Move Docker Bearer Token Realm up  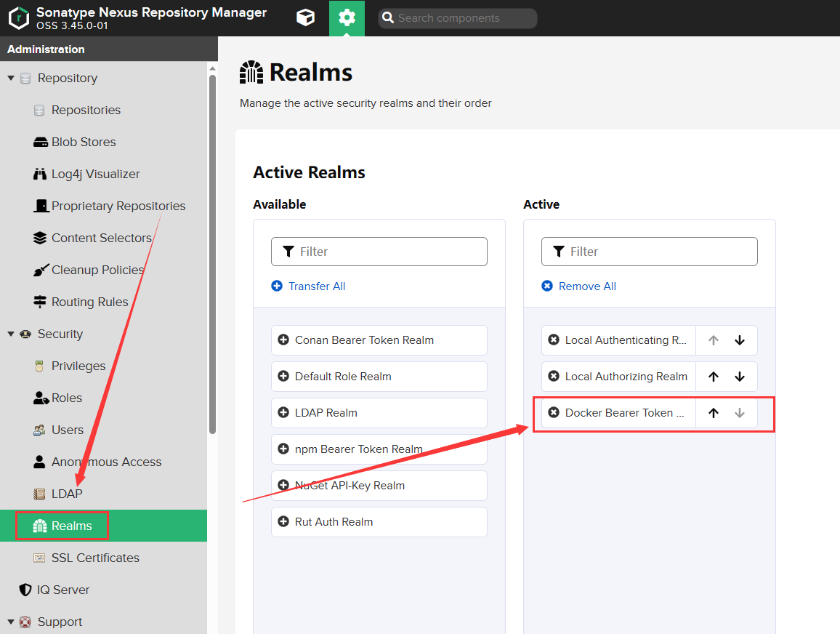click(x=714, y=413)
